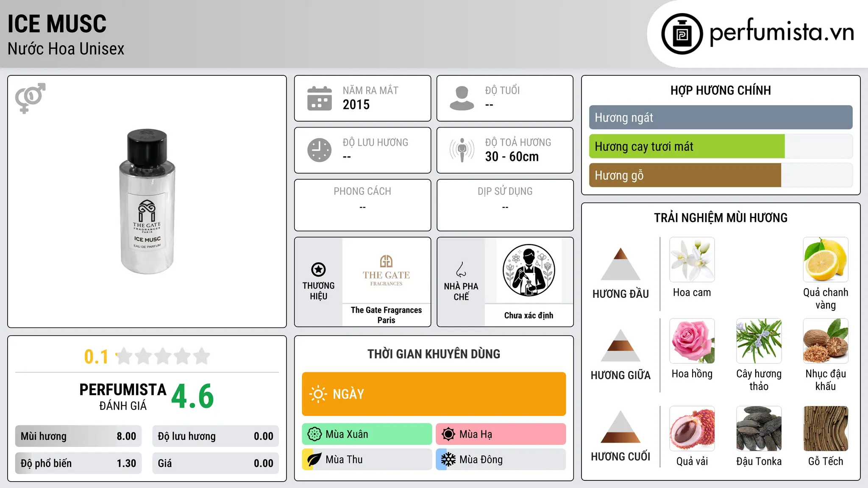Image resolution: width=868 pixels, height=488 pixels.
Task: Click the sun icon in the Ngày bar
Action: [x=318, y=394]
